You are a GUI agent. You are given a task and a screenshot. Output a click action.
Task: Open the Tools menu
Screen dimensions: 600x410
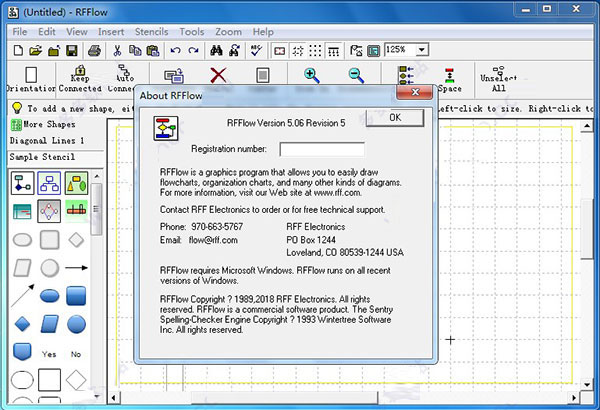[x=192, y=32]
